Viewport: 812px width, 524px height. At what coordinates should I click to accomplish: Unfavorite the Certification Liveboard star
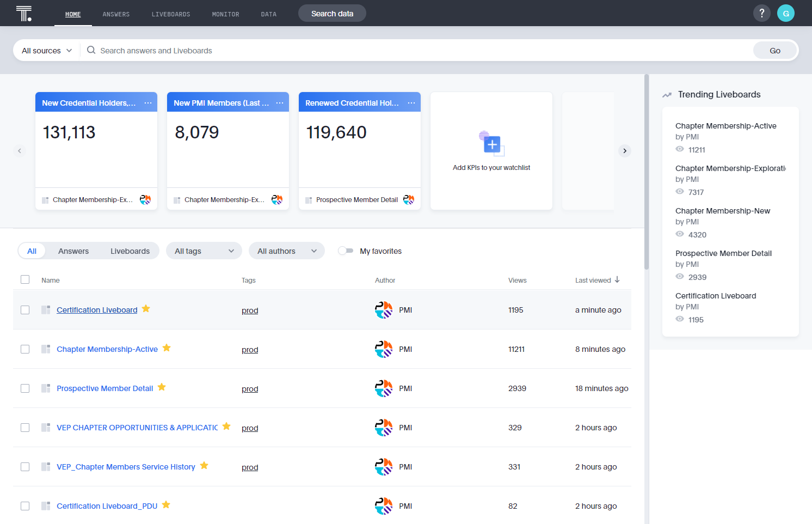pos(146,309)
